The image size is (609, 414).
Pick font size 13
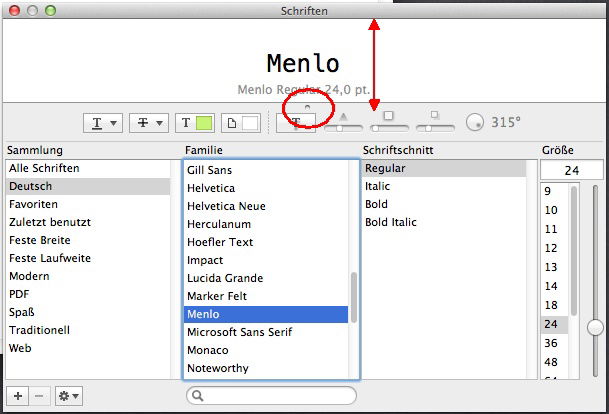coord(555,267)
